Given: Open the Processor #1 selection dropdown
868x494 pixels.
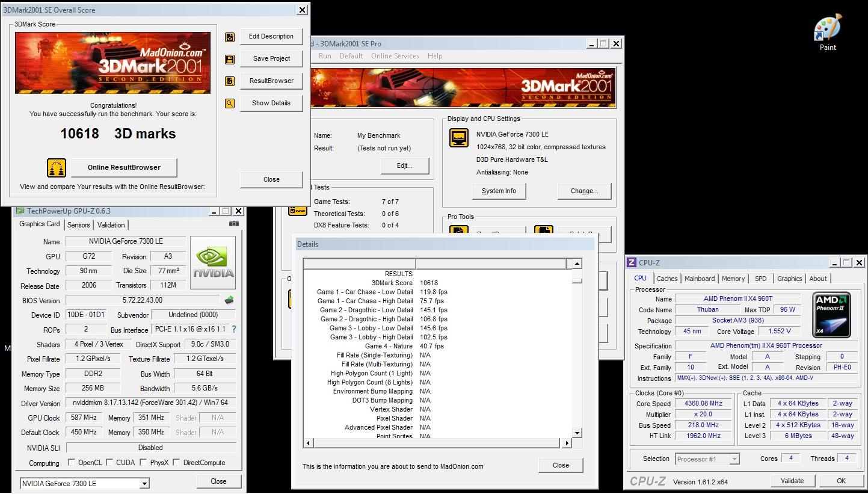Looking at the screenshot, I should point(734,459).
